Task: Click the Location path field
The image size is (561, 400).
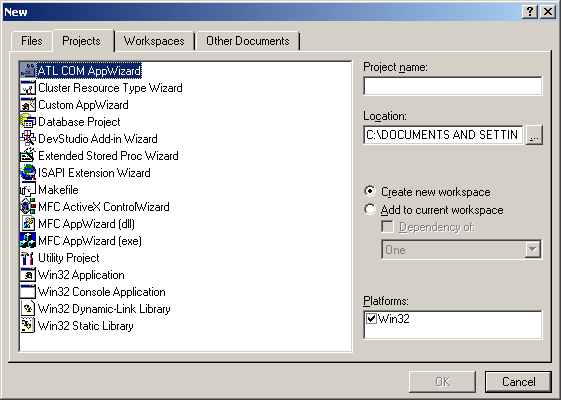Action: pos(443,135)
